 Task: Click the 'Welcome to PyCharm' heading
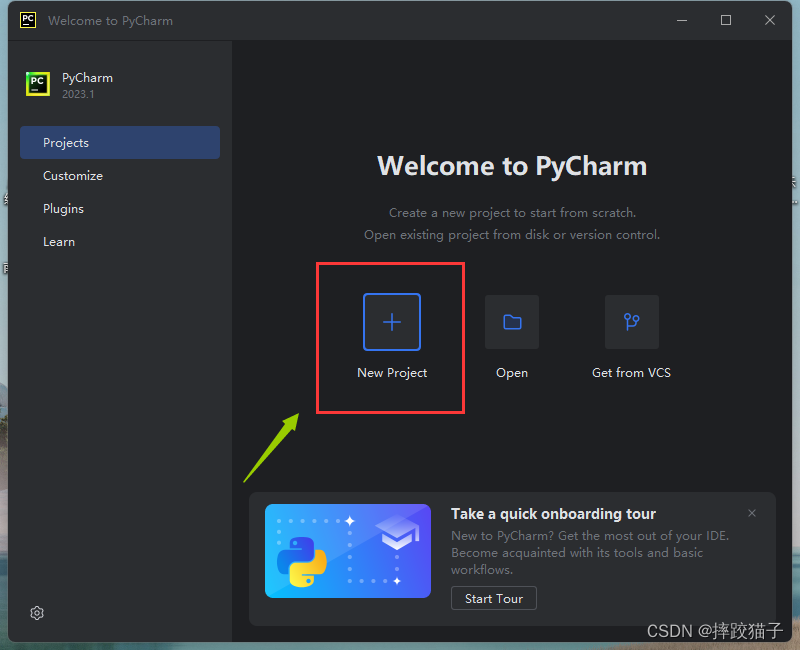coord(512,166)
